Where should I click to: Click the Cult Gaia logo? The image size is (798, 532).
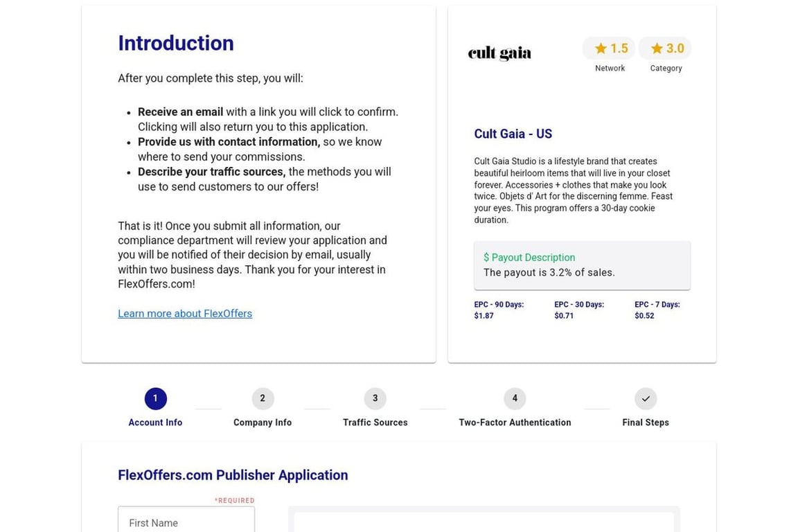[499, 53]
